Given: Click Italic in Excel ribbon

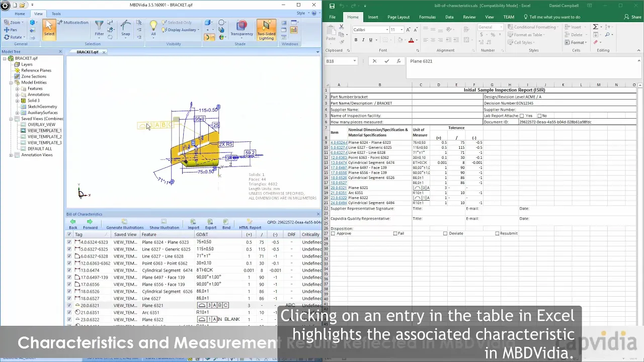Looking at the screenshot, I should point(363,40).
